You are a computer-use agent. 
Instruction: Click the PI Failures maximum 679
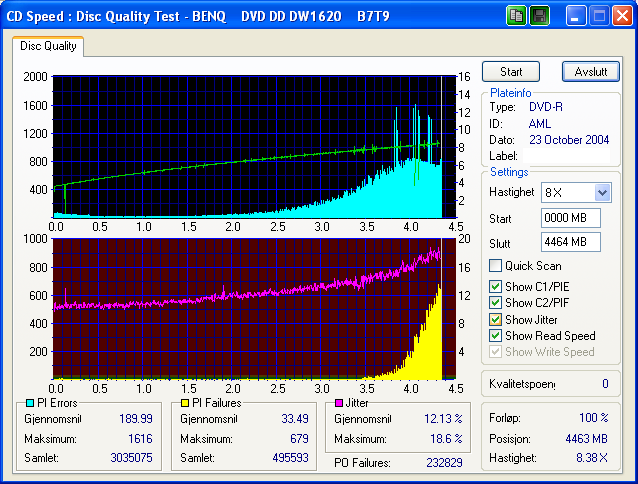coord(299,439)
